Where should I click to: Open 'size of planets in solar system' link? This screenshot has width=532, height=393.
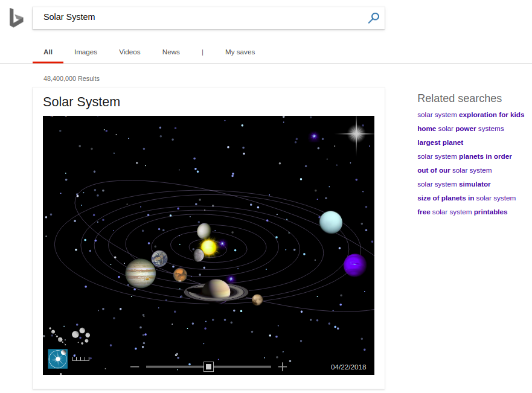[x=467, y=198]
